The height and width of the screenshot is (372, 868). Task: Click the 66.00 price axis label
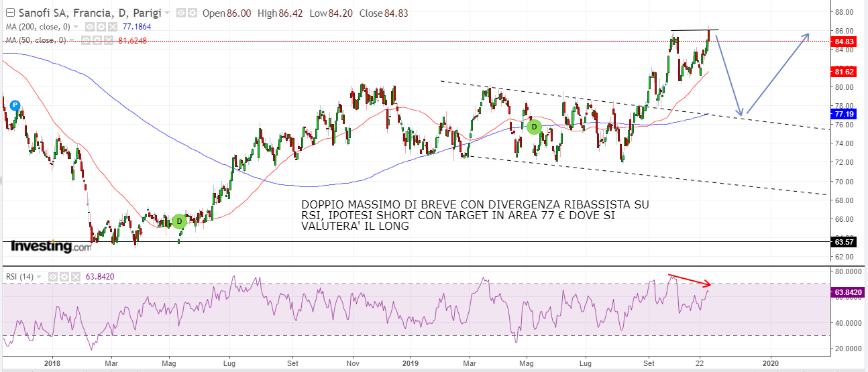[x=844, y=219]
